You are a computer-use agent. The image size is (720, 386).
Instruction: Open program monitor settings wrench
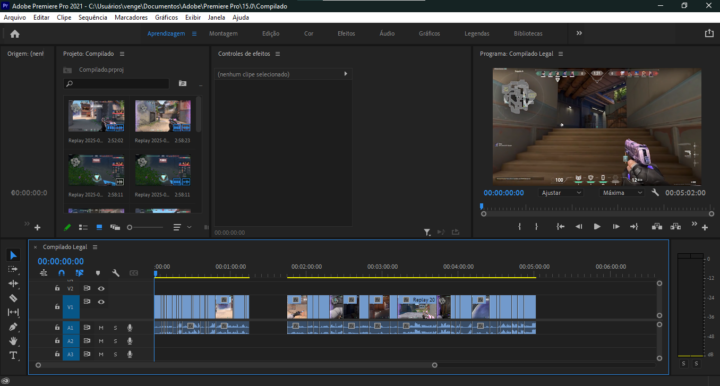point(655,193)
